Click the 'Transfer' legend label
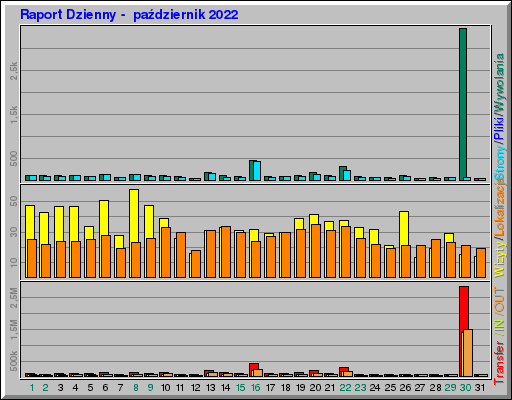Viewport: 512px width, 400px height. [499, 362]
